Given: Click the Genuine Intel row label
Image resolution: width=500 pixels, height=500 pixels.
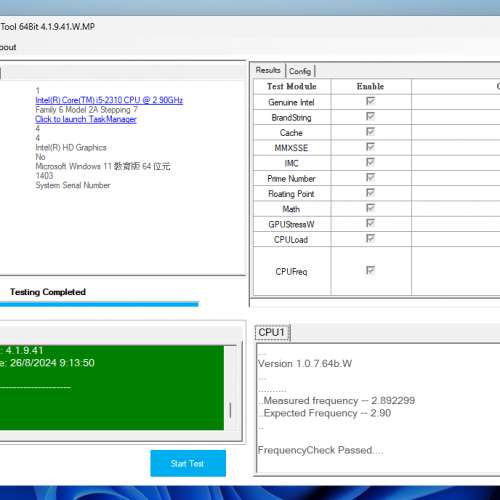Looking at the screenshot, I should pyautogui.click(x=291, y=102).
